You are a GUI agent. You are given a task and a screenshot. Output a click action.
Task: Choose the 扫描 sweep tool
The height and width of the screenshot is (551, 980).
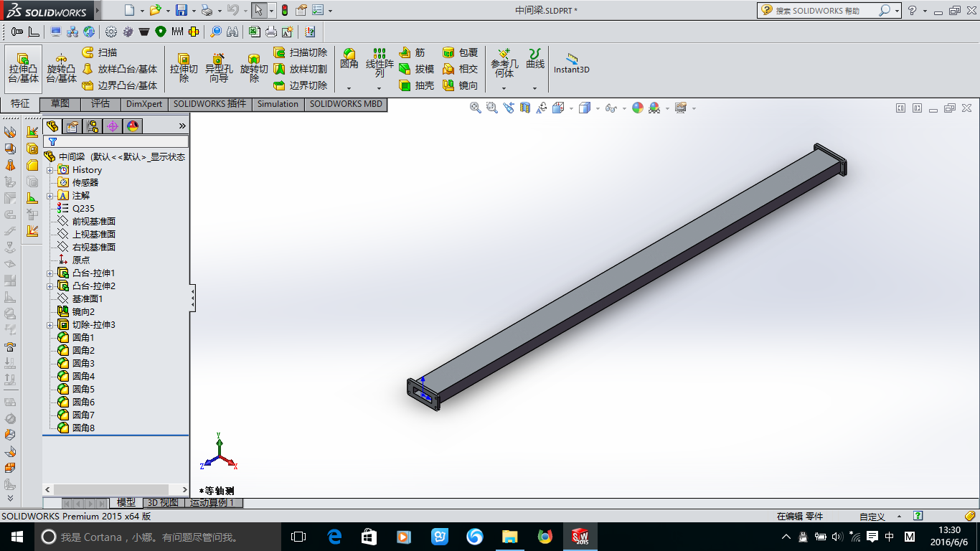[x=100, y=52]
